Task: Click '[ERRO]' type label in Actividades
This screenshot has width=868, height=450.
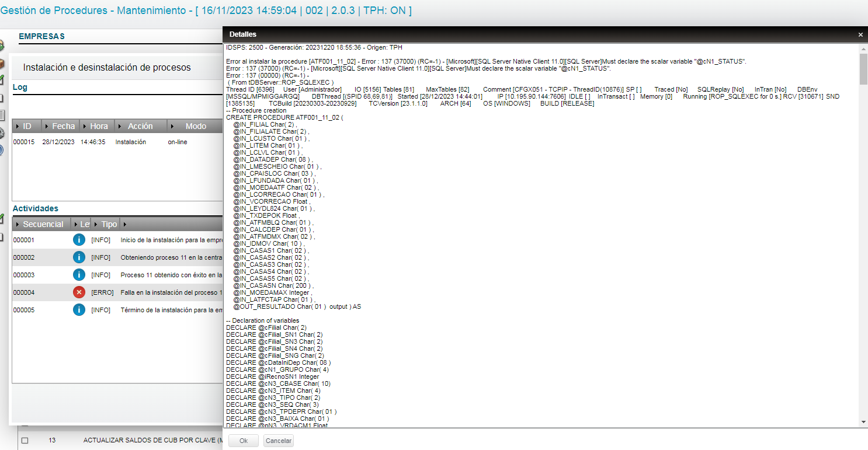Action: (102, 292)
